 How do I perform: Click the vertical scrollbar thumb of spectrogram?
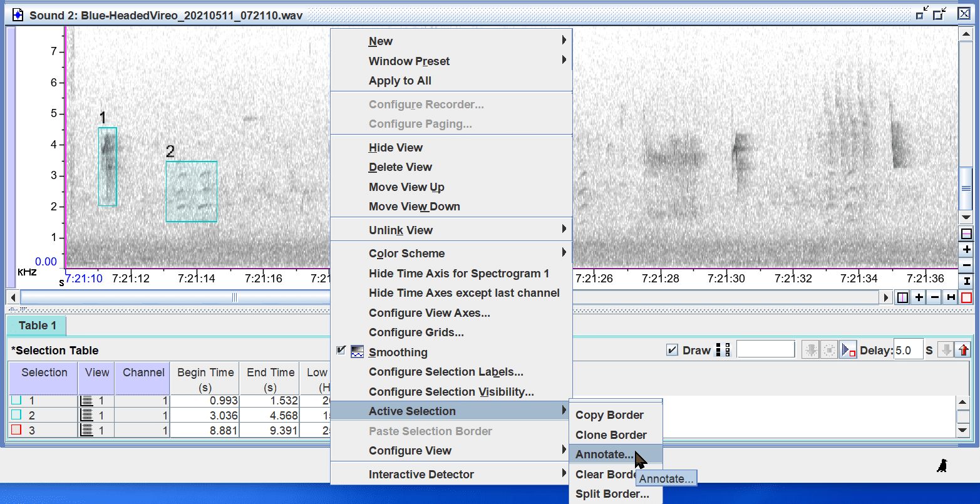966,189
